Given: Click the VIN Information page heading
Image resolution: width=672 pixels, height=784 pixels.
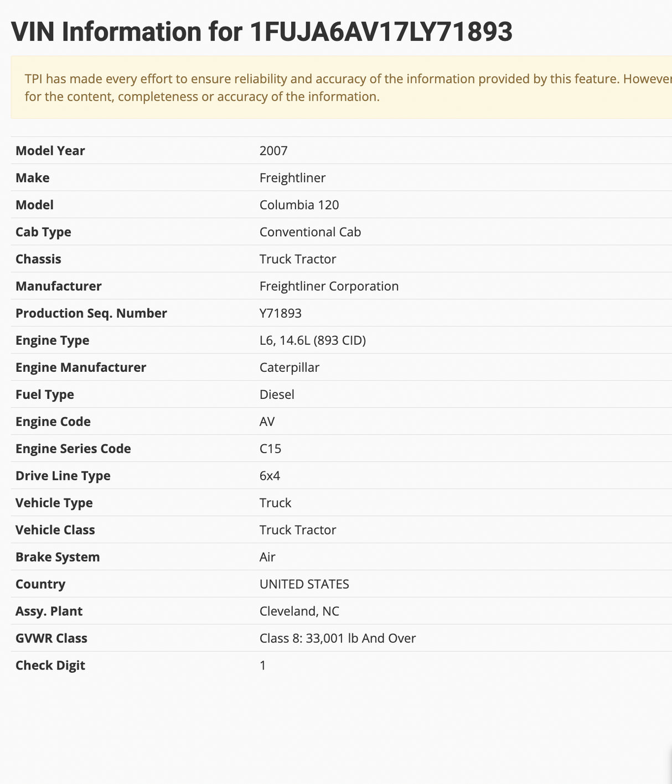Looking at the screenshot, I should (262, 32).
